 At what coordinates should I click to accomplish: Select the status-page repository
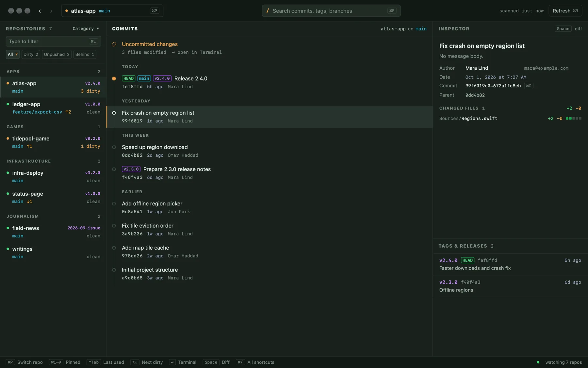[x=53, y=198]
